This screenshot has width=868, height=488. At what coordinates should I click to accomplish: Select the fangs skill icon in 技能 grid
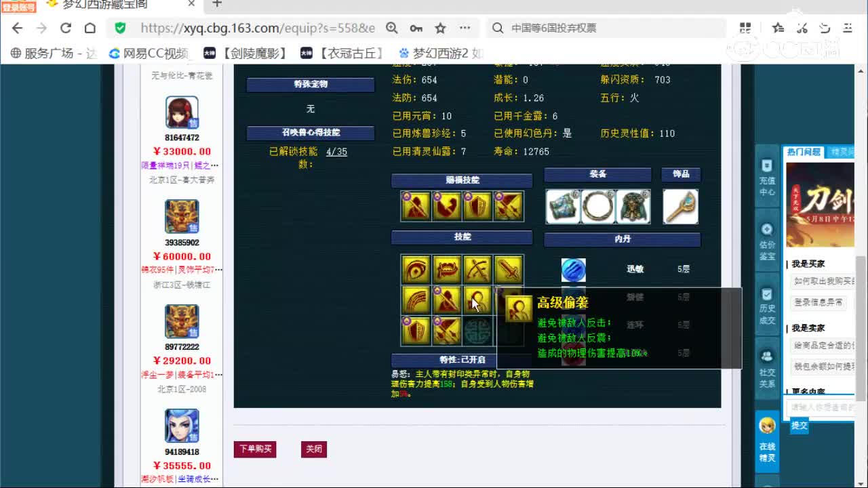tap(446, 270)
